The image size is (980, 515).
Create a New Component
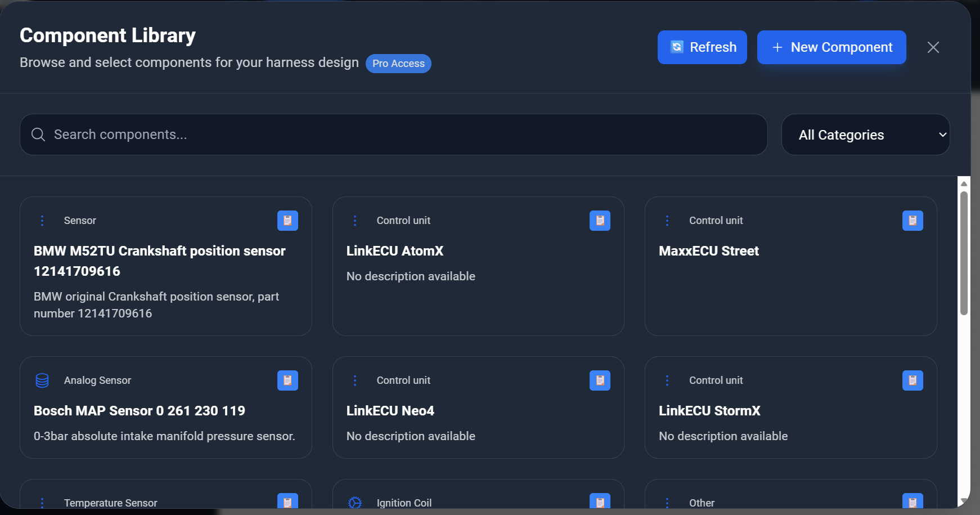(x=831, y=47)
